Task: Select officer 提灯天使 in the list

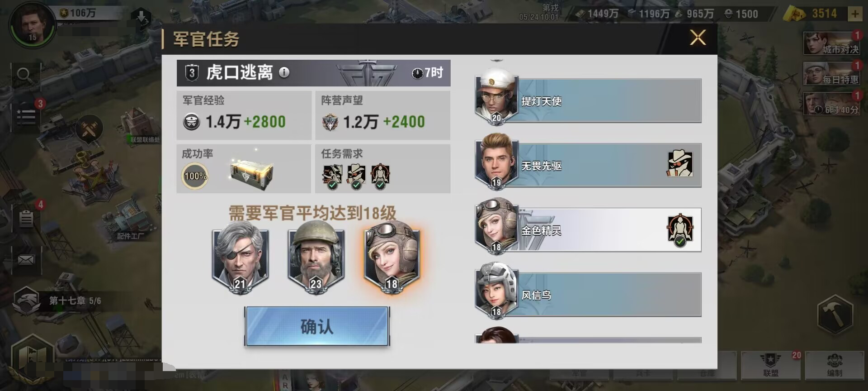Action: pyautogui.click(x=588, y=100)
